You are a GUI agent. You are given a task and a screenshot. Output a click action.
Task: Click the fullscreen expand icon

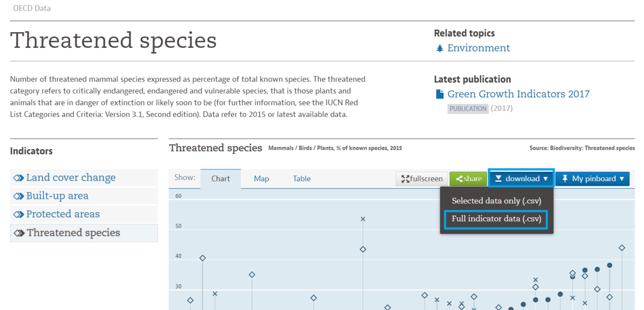(406, 179)
